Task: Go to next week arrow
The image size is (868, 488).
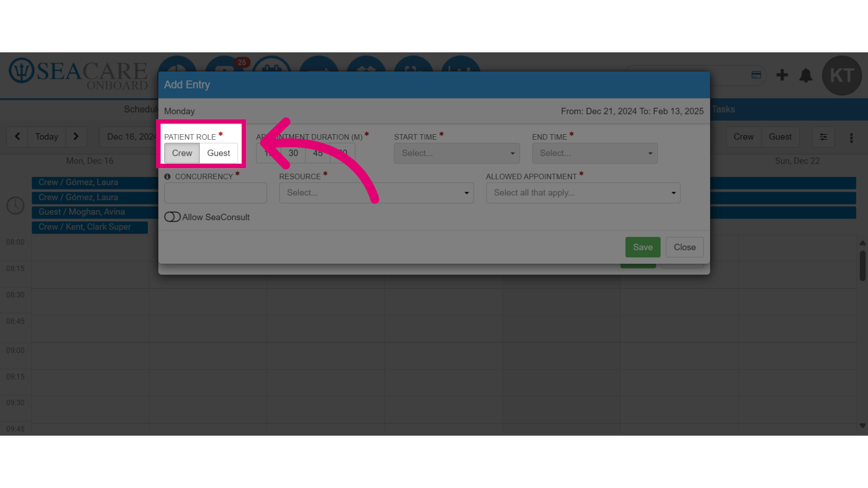Action: [76, 136]
